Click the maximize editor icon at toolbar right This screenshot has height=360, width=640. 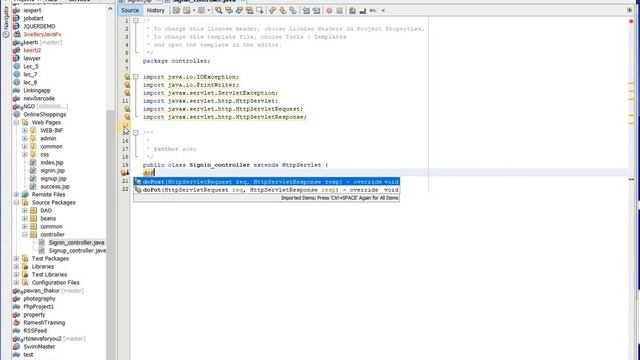click(x=629, y=11)
